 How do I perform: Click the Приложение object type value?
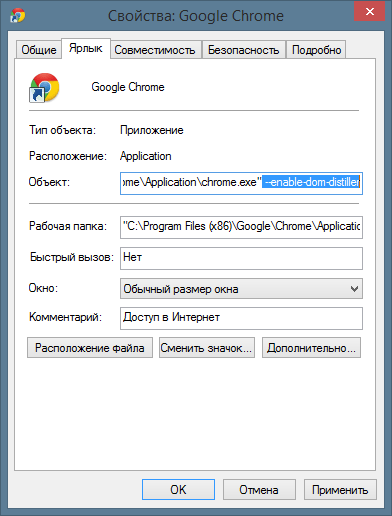(152, 130)
